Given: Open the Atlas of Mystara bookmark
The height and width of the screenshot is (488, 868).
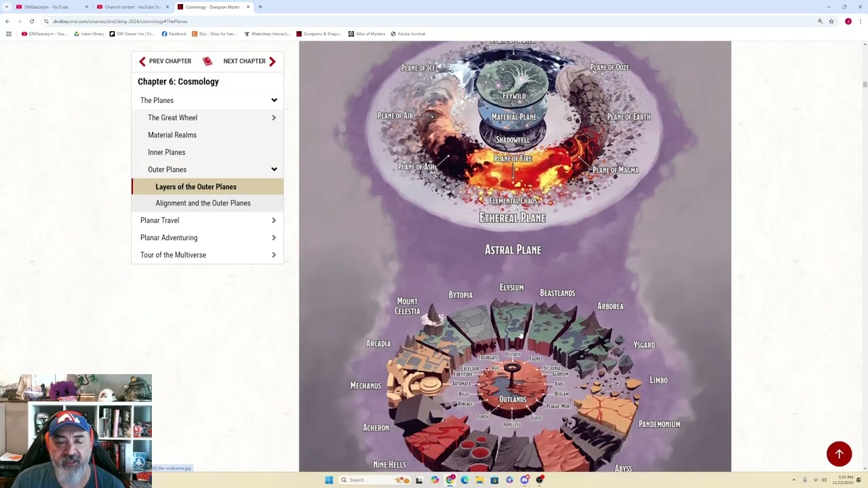Looking at the screenshot, I should click(366, 34).
